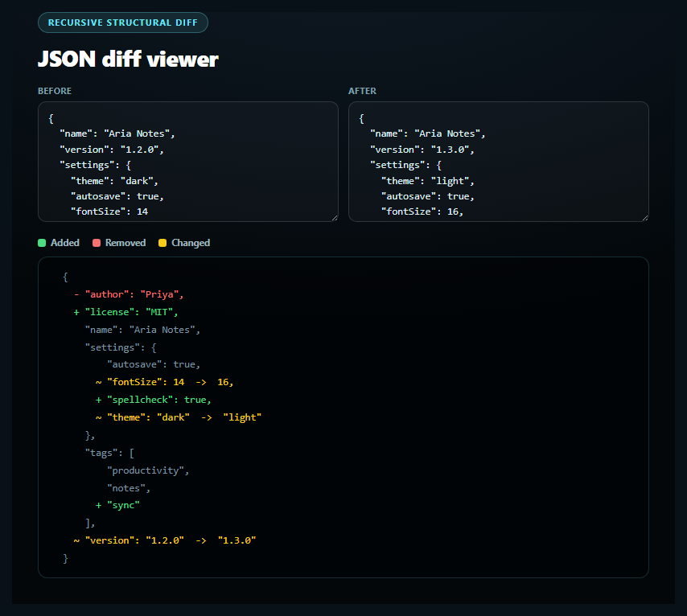The image size is (687, 616).
Task: Click the Removed legend label
Action: (x=125, y=243)
